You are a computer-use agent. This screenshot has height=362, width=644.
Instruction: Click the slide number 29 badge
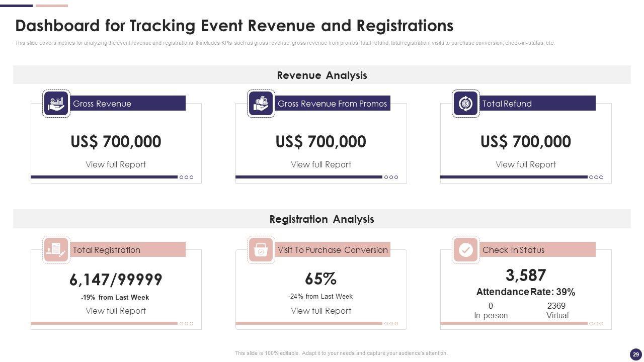(x=635, y=354)
